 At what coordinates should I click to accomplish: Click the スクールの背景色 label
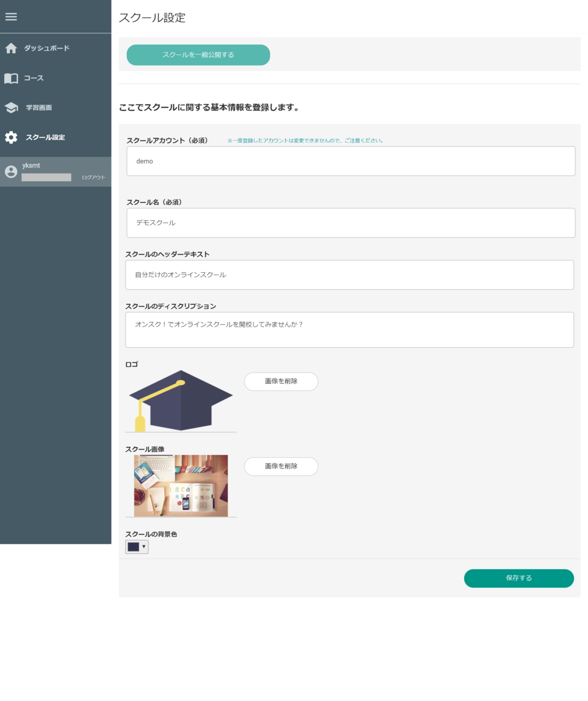(151, 534)
